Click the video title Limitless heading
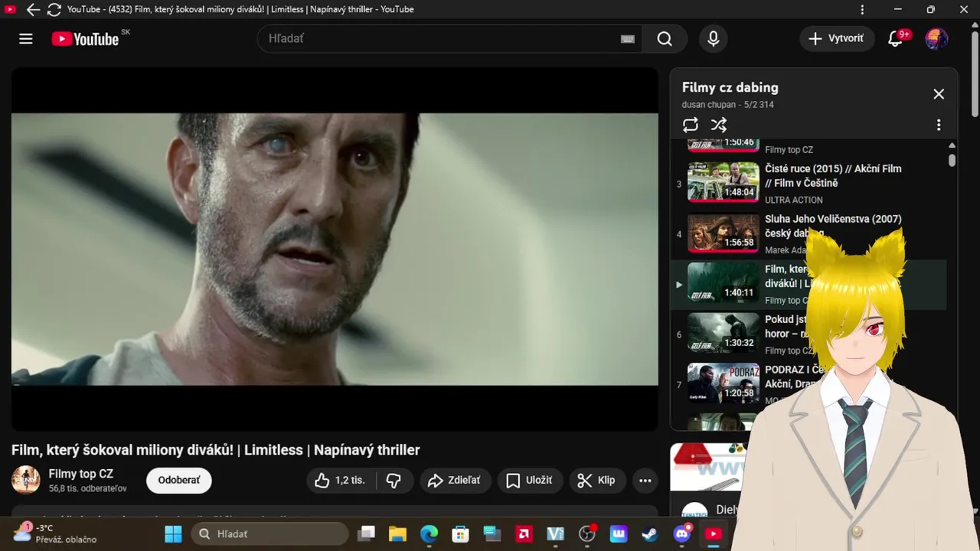Screen dimensions: 980x551 click(x=215, y=450)
